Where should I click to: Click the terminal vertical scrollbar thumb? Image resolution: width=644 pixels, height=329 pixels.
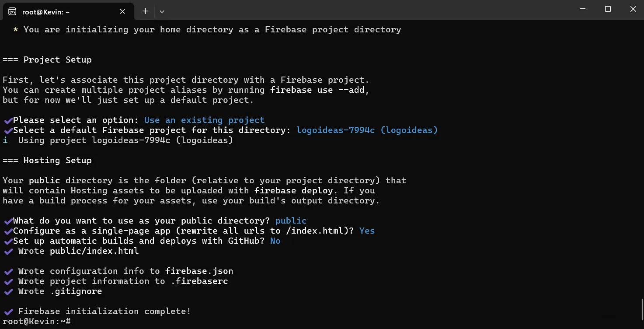[x=641, y=309]
